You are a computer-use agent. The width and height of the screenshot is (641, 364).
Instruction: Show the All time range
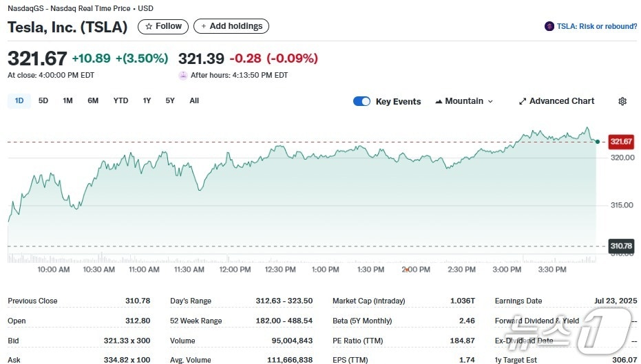(x=194, y=100)
